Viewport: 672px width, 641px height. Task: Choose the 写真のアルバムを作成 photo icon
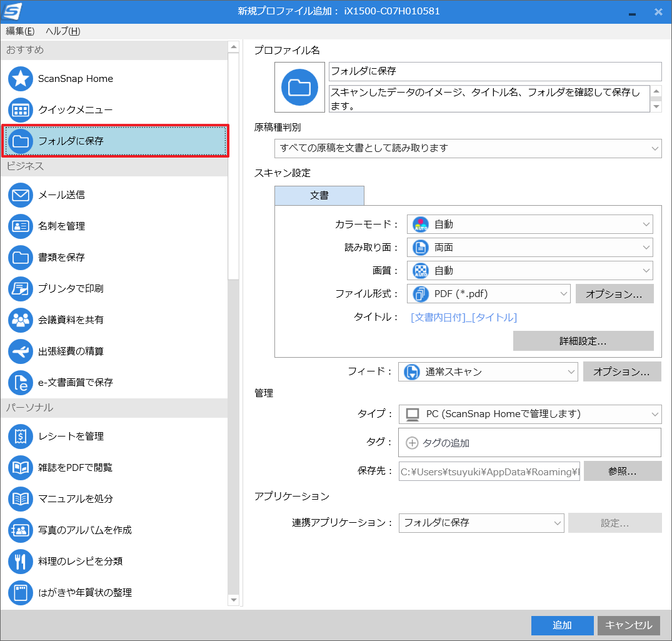point(20,530)
